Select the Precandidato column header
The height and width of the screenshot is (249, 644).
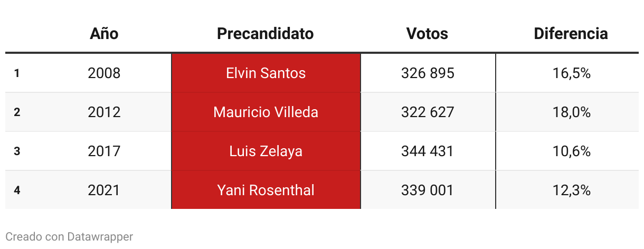pyautogui.click(x=266, y=34)
